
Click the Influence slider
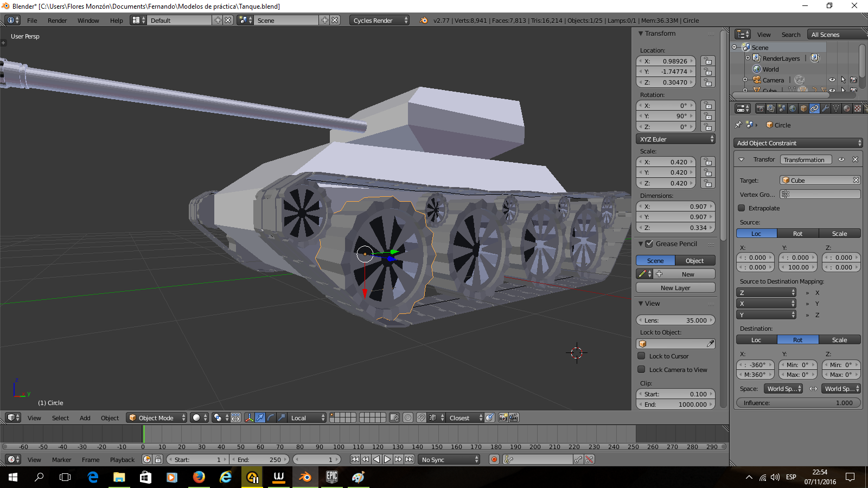click(797, 403)
